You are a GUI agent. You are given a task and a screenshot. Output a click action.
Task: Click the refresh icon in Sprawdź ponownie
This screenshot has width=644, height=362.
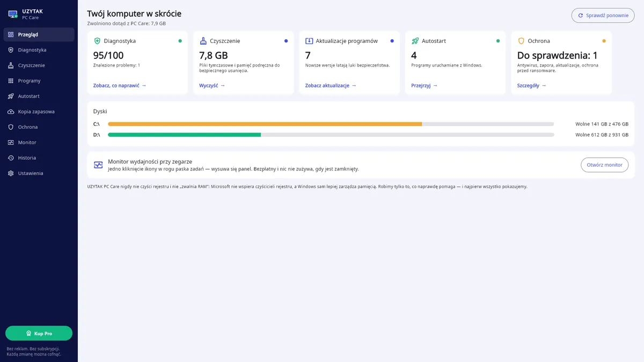[581, 16]
